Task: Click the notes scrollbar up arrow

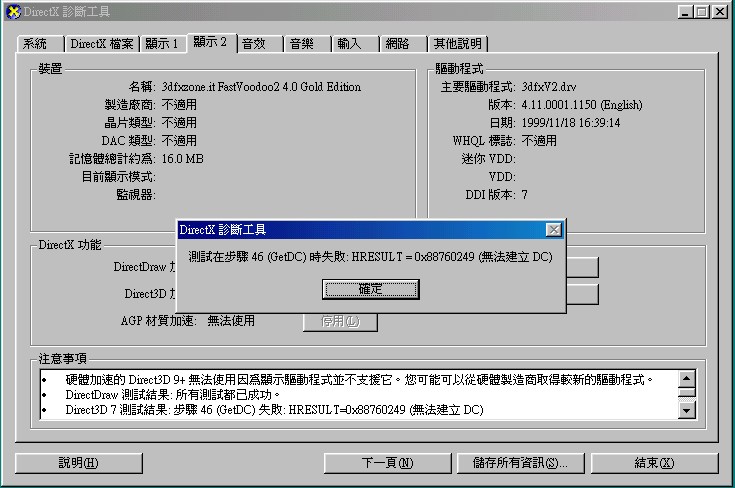Action: pos(687,378)
